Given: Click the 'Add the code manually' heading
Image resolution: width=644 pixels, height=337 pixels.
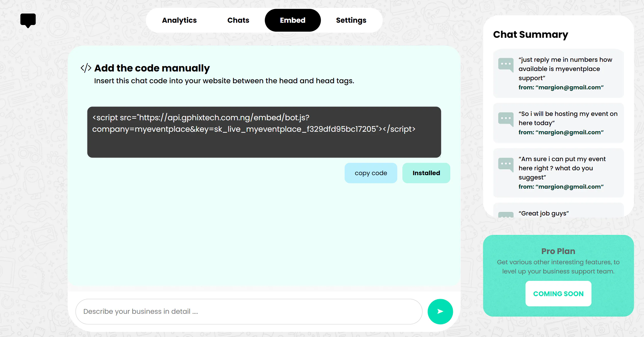Looking at the screenshot, I should [152, 68].
